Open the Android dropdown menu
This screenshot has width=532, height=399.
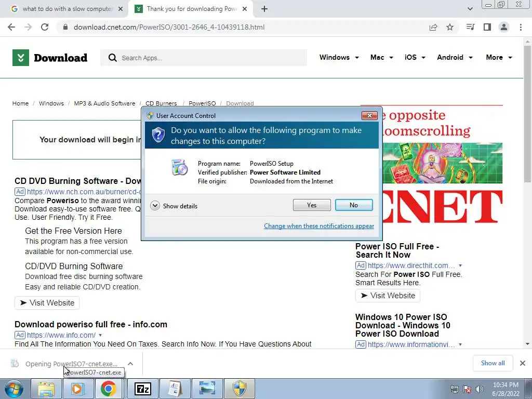pos(455,57)
